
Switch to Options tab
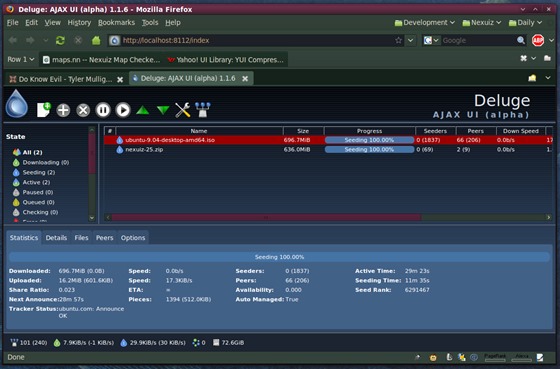click(133, 238)
